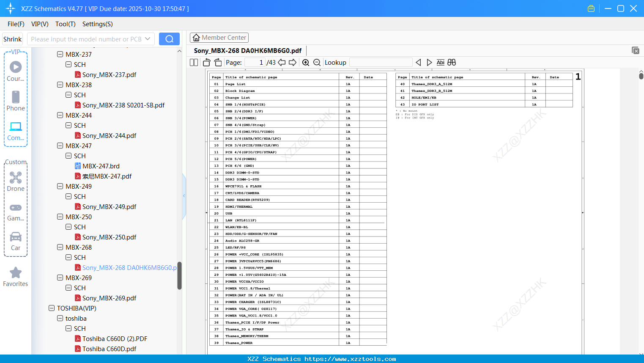Click the XZZ Schematics app logo
Image resolution: width=644 pixels, height=363 pixels.
pos(11,8)
